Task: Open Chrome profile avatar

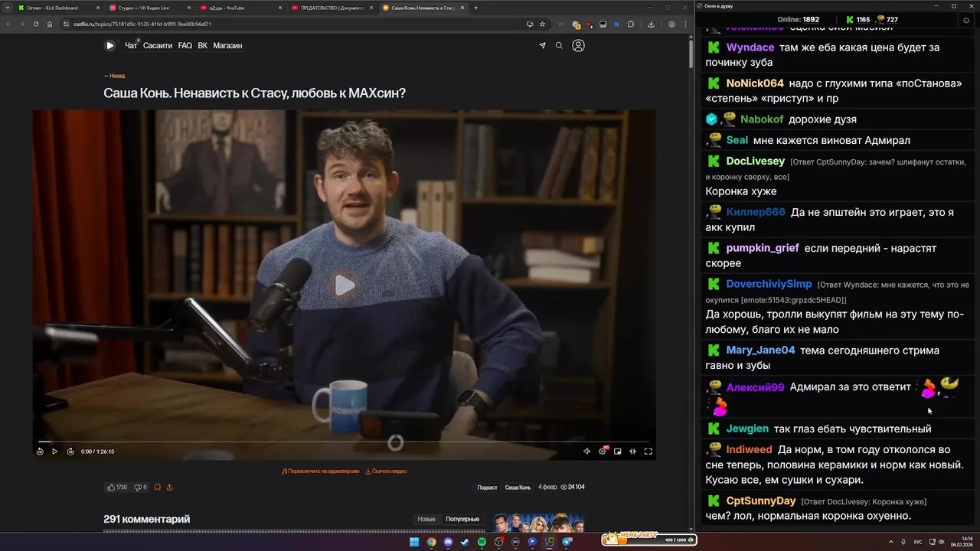Action: [x=671, y=24]
